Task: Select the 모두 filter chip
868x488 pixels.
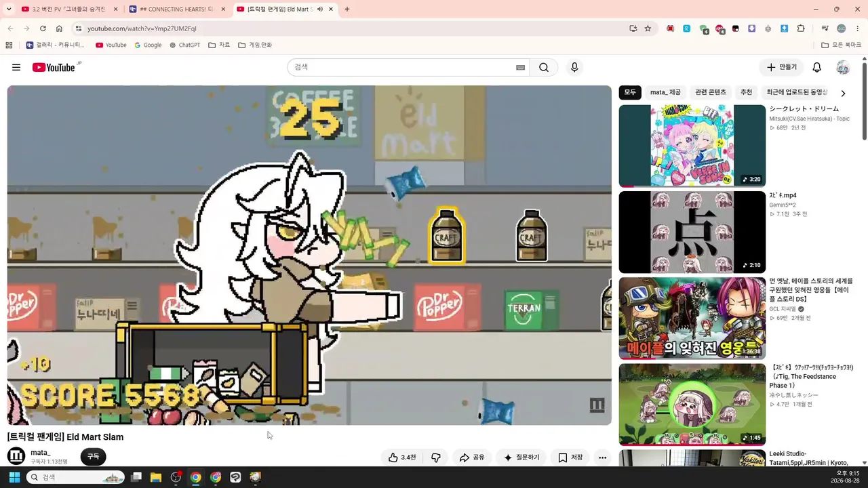Action: click(x=630, y=92)
